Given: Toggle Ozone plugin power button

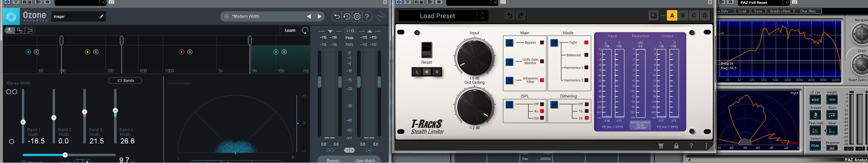Looking at the screenshot, I should [7, 2].
